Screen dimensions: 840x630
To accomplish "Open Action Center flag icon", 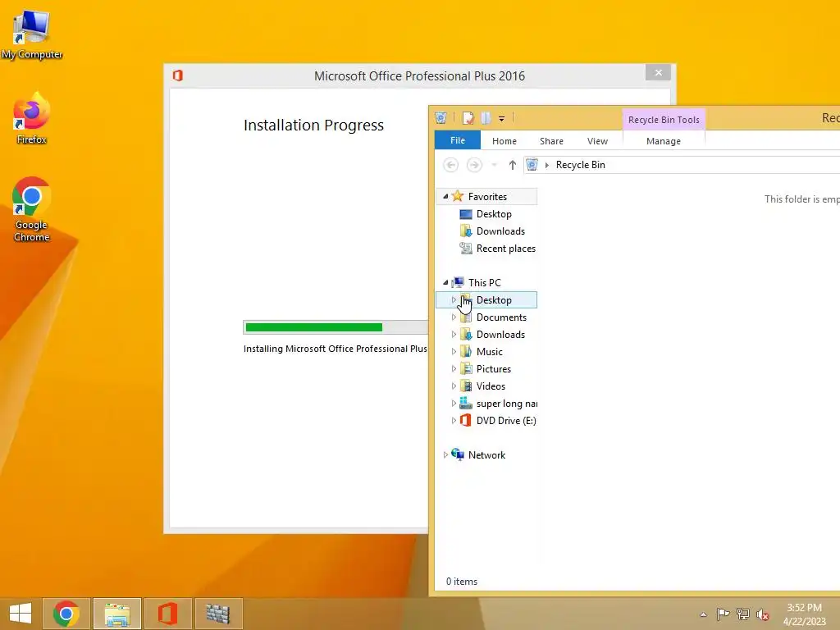I will [723, 614].
